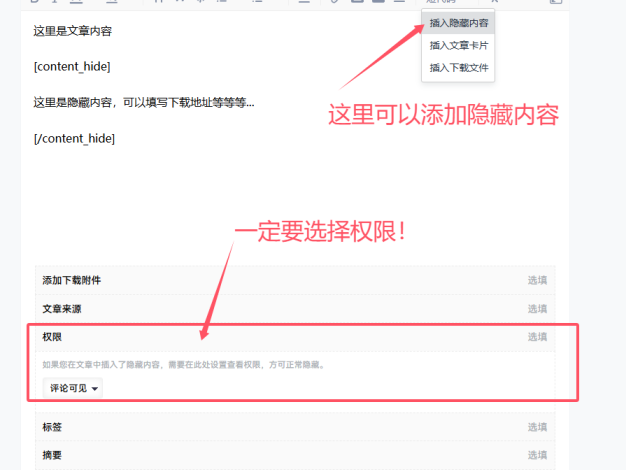The width and height of the screenshot is (626, 470).
Task: Choose 插入隐藏内容 from the dropdown menu
Action: (458, 23)
